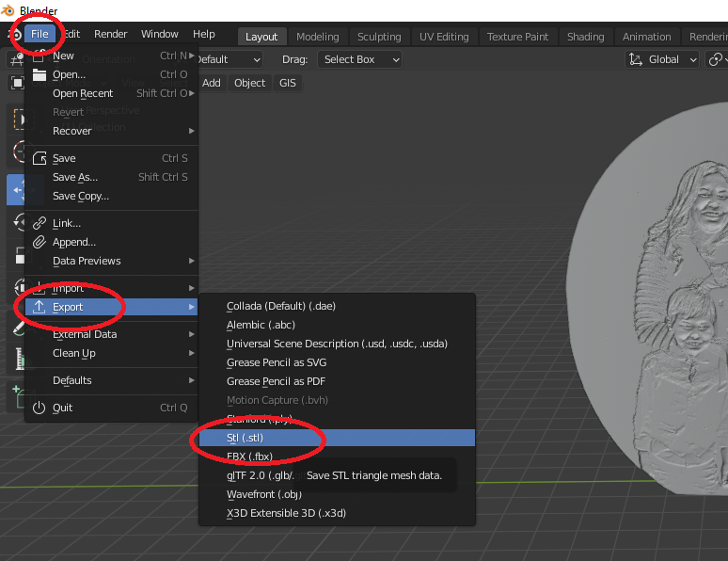Viewport: 728px width, 561px height.
Task: Switch to the UV Editing workspace tab
Action: click(x=444, y=37)
